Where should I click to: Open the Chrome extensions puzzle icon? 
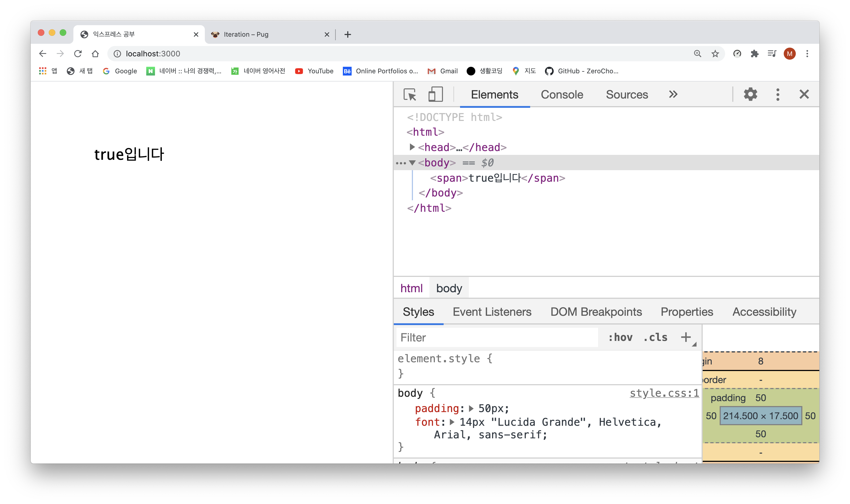coord(754,54)
